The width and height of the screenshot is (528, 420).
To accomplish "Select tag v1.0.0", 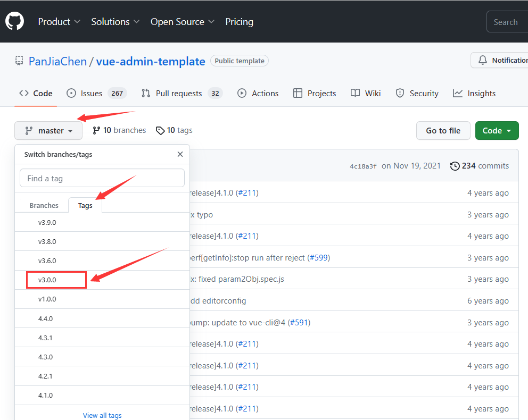I will tap(102, 299).
